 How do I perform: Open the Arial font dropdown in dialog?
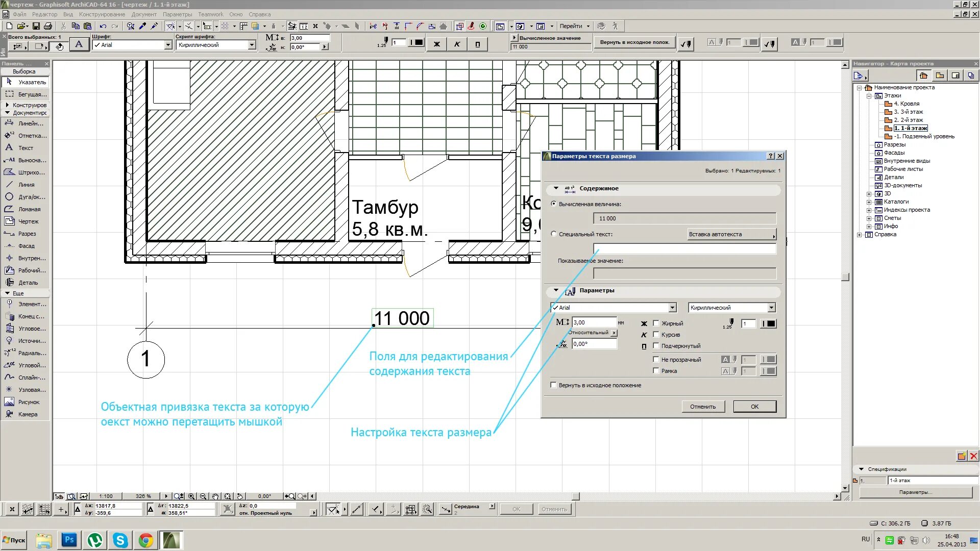click(672, 308)
